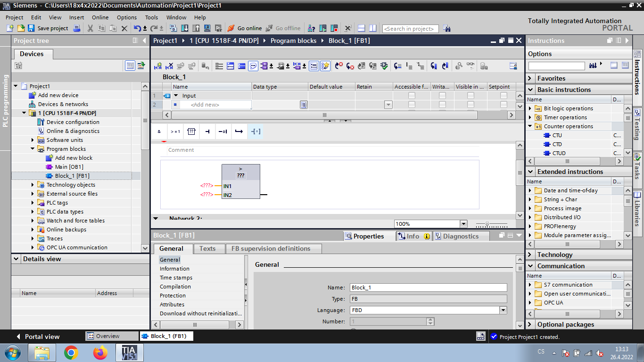This screenshot has height=362, width=644.
Task: Click the Start CPU icon
Action: click(323, 28)
